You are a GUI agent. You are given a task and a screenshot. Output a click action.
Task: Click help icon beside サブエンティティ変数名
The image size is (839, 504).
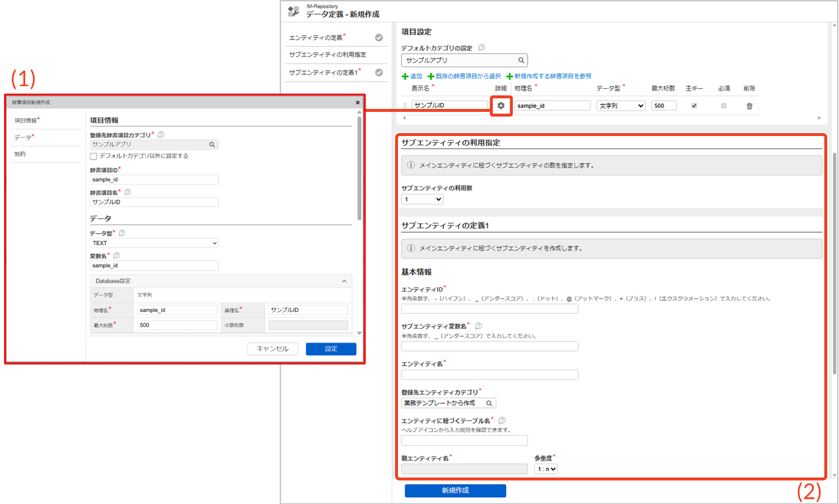(x=479, y=326)
